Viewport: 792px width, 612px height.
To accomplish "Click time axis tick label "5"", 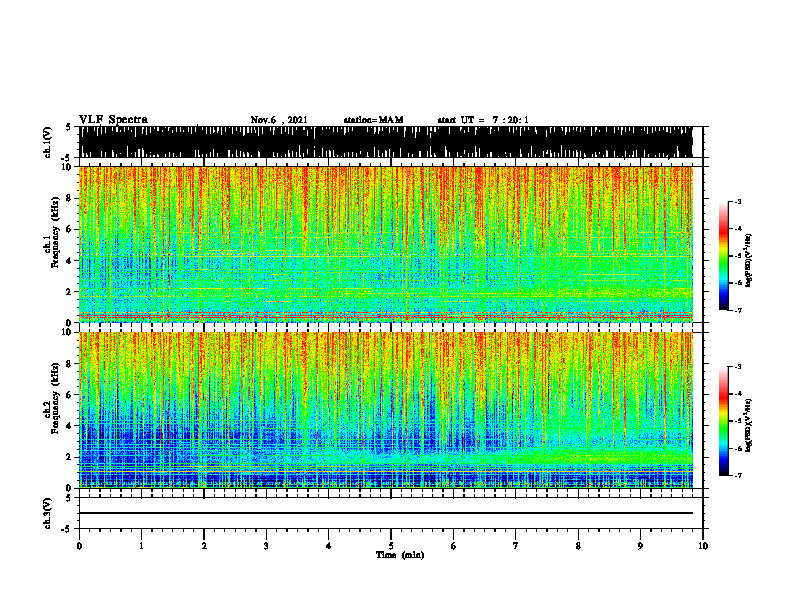I will [x=391, y=546].
